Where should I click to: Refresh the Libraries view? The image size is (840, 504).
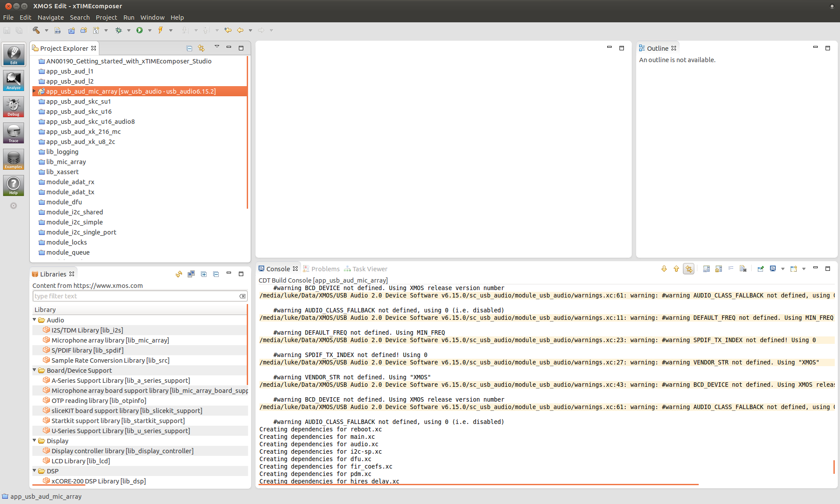pos(179,274)
